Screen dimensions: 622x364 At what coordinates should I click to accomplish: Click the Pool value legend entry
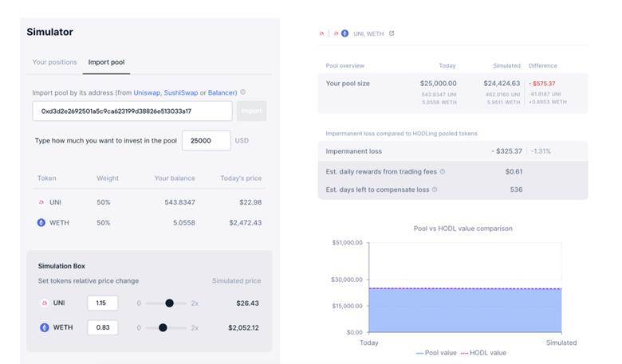tap(436, 353)
